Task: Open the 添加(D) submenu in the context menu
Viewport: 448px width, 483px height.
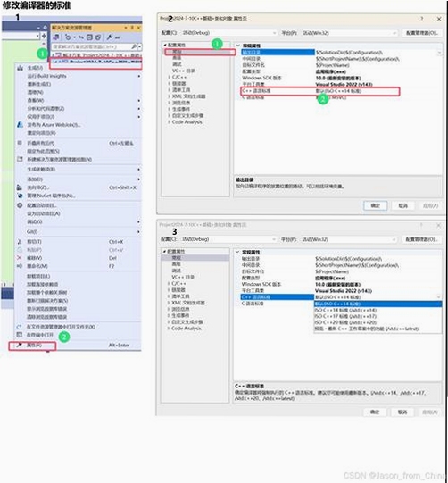Action: [35, 179]
